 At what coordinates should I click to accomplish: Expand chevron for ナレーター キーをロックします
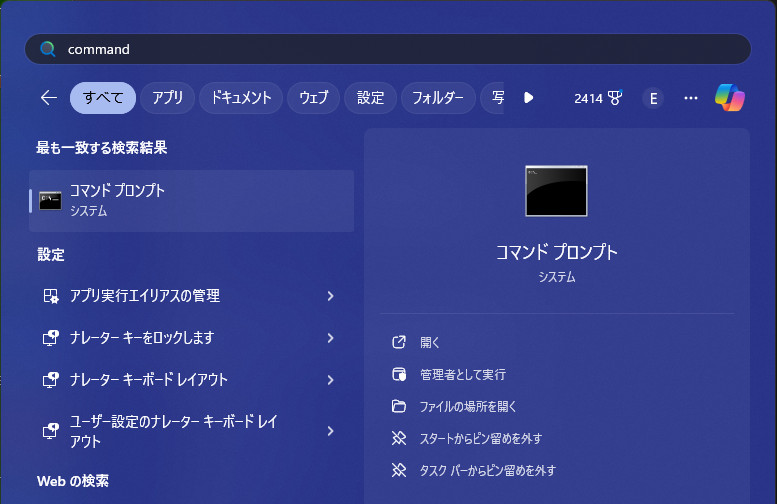point(331,338)
